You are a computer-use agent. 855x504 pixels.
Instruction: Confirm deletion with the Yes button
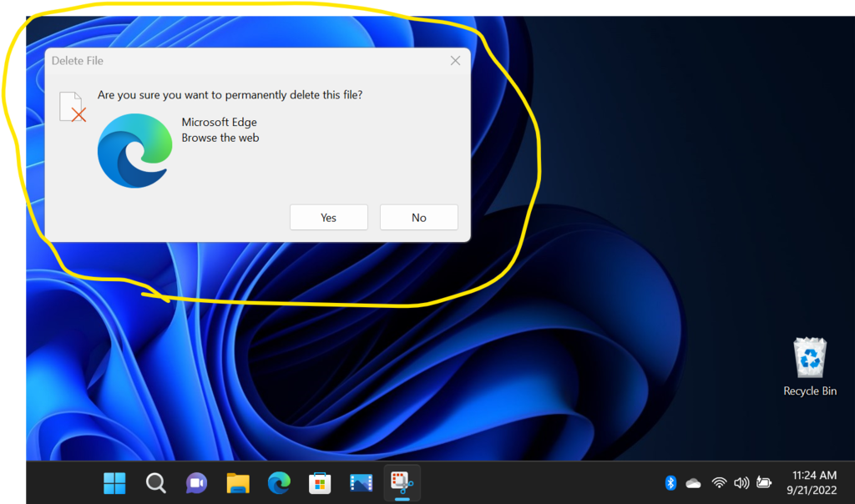point(329,218)
